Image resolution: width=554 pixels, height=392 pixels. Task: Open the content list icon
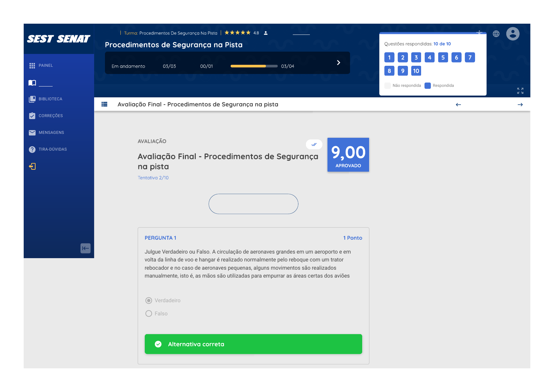click(104, 104)
